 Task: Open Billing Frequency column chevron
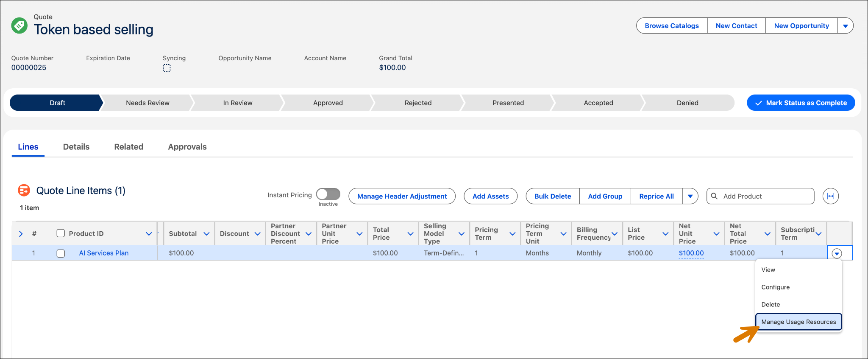coord(615,233)
